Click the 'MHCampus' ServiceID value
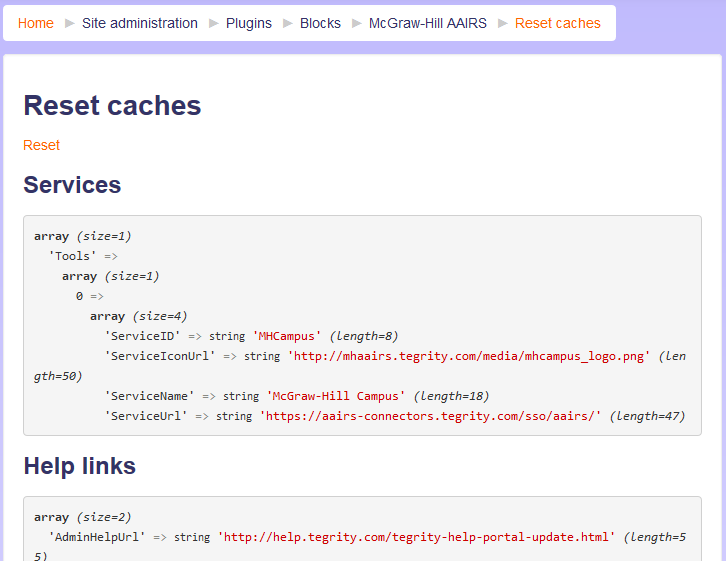The width and height of the screenshot is (726, 561). coord(290,336)
